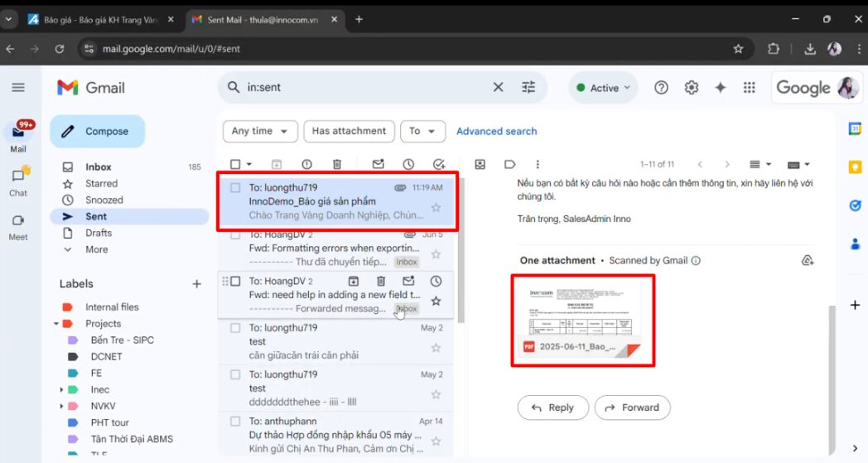868x463 pixels.
Task: Star the InnoDemo_Báo giá email
Action: click(x=436, y=207)
